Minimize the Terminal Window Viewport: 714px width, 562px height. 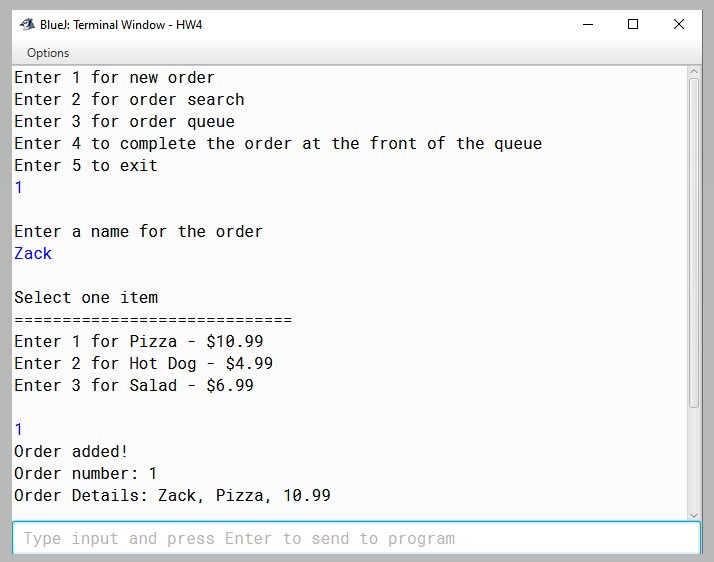[588, 24]
